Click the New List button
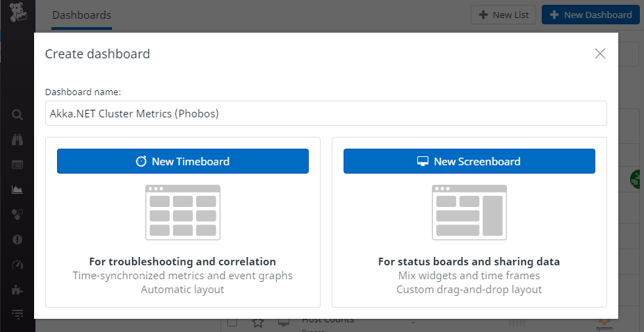 point(504,15)
